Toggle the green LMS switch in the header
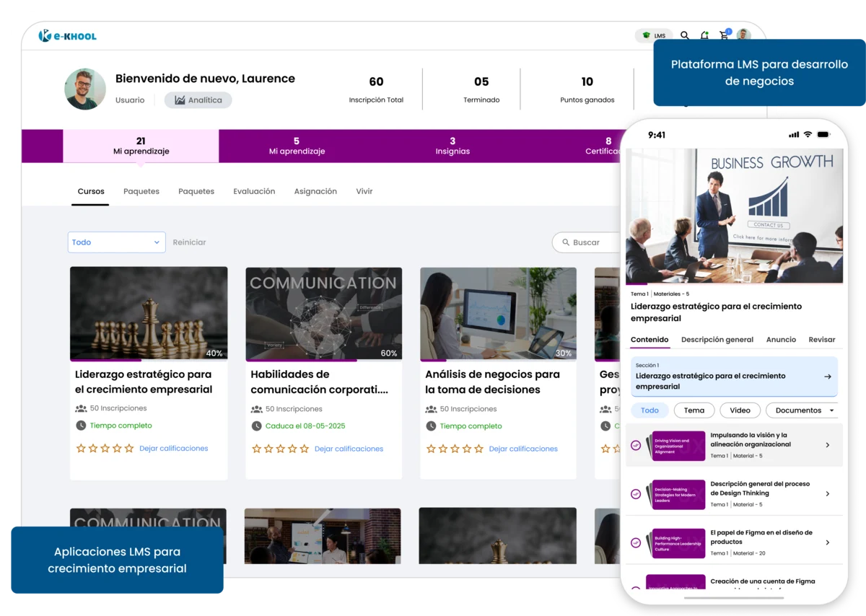 [x=653, y=35]
